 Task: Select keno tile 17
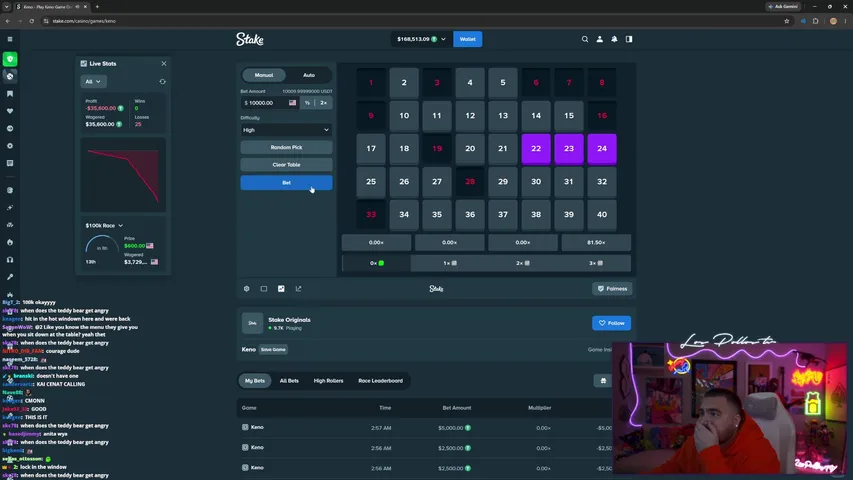coord(371,149)
